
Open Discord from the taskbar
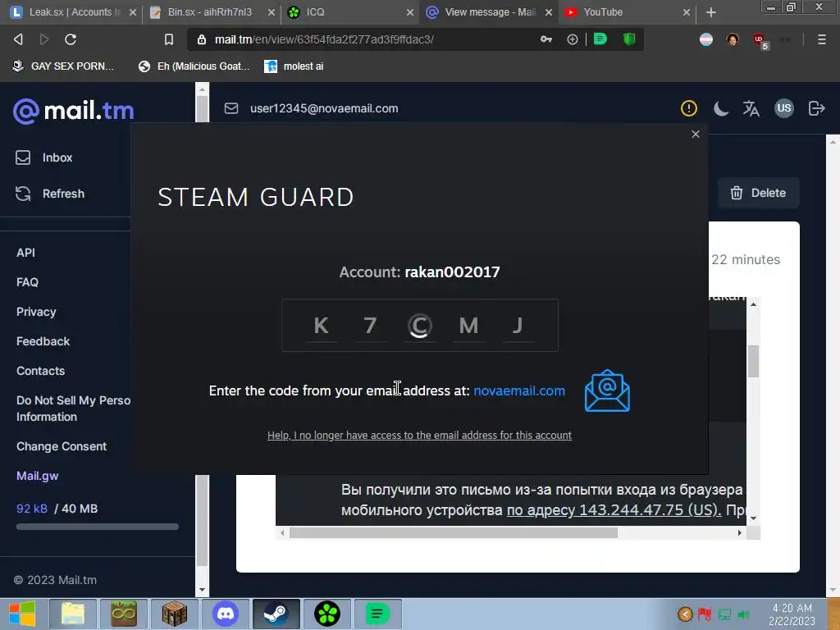click(x=226, y=614)
